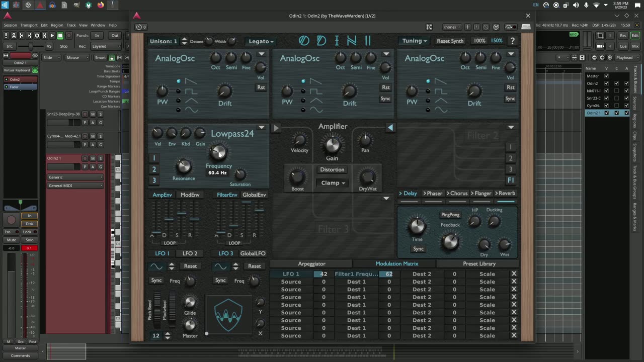Image resolution: width=644 pixels, height=362 pixels.
Task: Click right-pointing filter routing arrow near Amplifier
Action: tap(276, 128)
